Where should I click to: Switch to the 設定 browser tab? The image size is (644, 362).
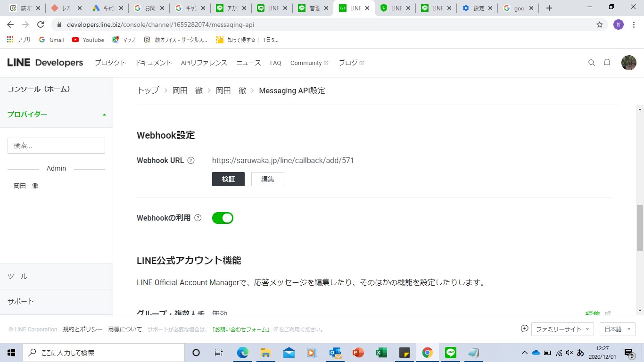click(x=477, y=8)
